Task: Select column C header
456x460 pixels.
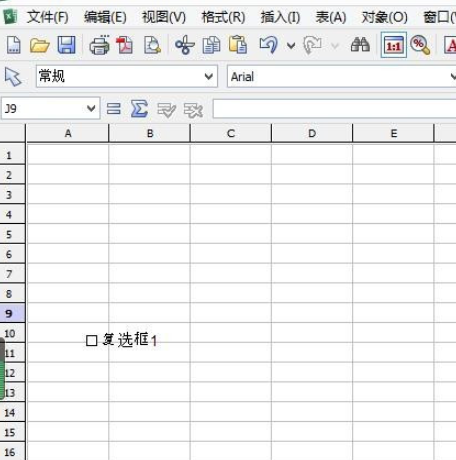Action: point(231,133)
